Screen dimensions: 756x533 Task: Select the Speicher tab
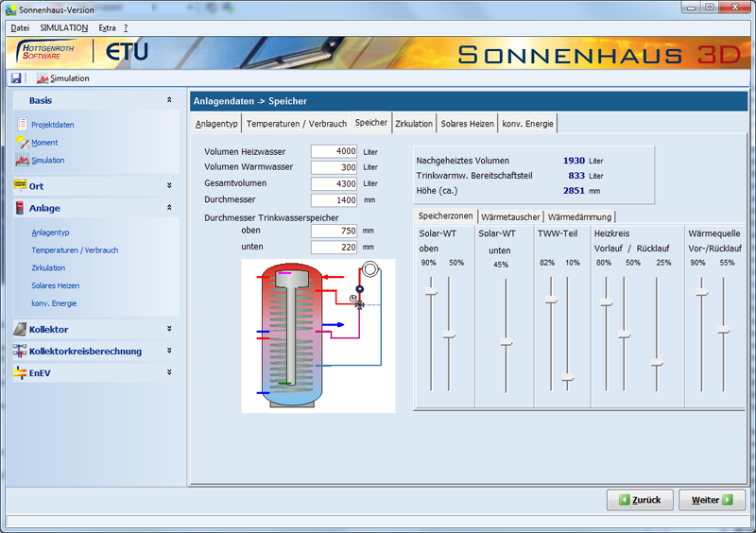[x=371, y=122]
